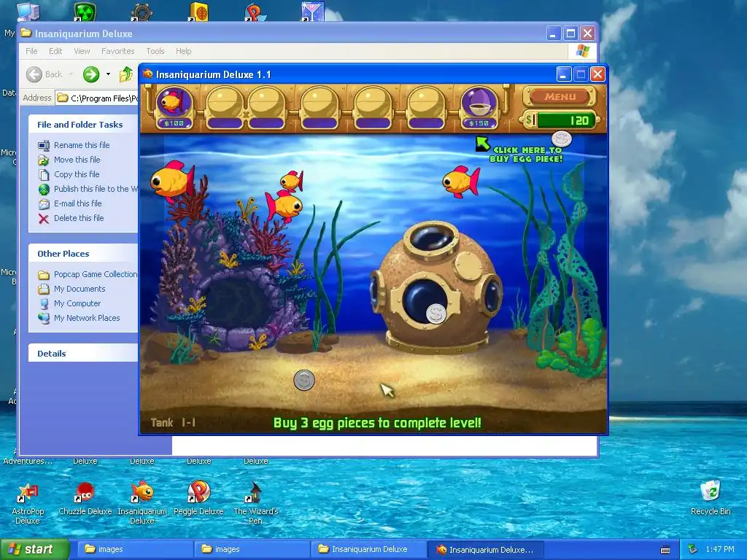This screenshot has height=560, width=747.
Task: Click the small guppy at top center
Action: click(x=292, y=181)
